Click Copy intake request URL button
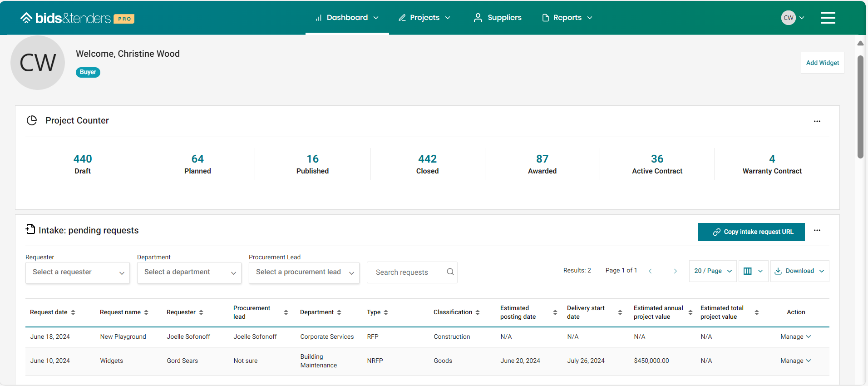This screenshot has height=386, width=868. (751, 232)
